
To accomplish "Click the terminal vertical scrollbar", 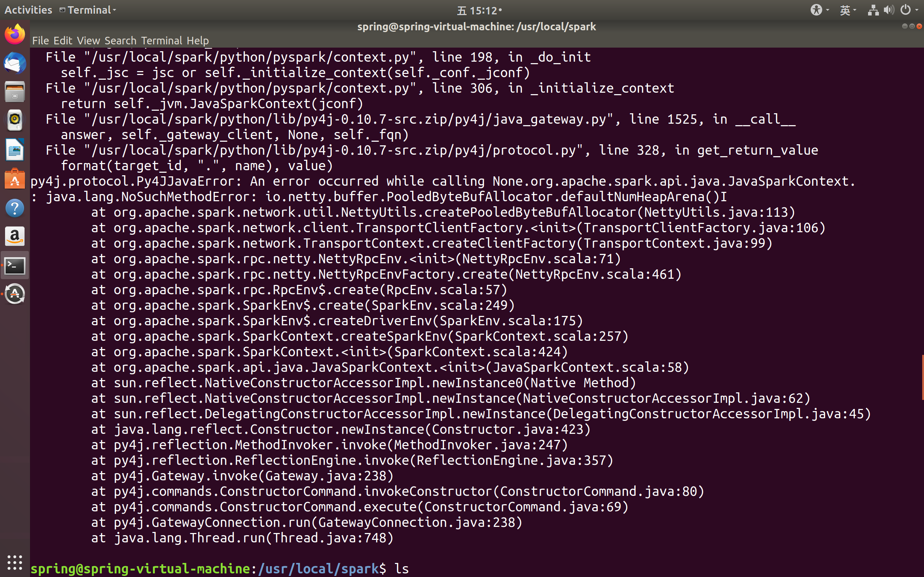I will (922, 377).
